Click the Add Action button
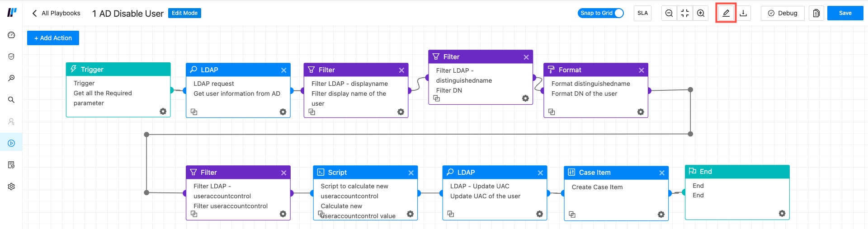868x229 pixels. (53, 38)
